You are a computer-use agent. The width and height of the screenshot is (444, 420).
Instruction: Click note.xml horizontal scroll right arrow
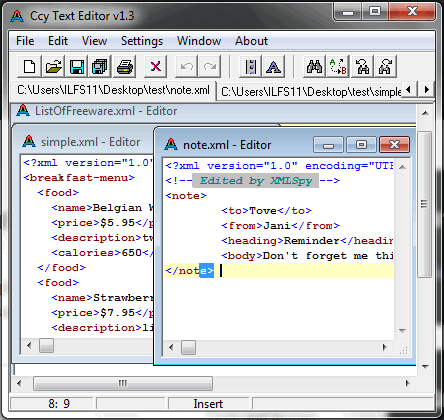[x=385, y=348]
